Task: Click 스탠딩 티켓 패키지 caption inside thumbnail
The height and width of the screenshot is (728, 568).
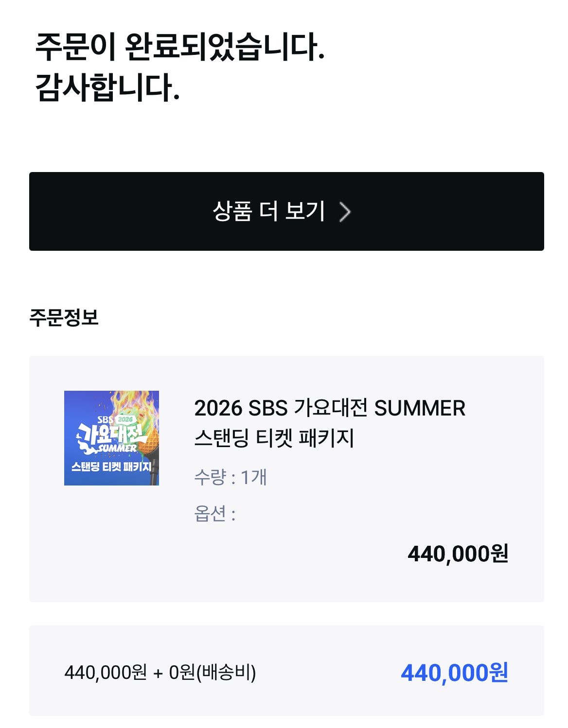Action: coord(111,467)
